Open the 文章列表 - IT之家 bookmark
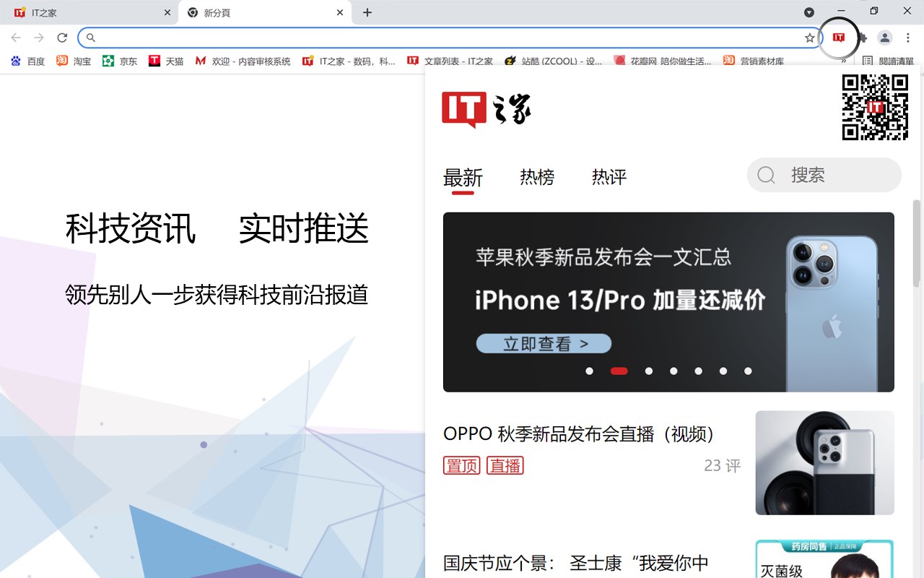The image size is (924, 578). [450, 61]
